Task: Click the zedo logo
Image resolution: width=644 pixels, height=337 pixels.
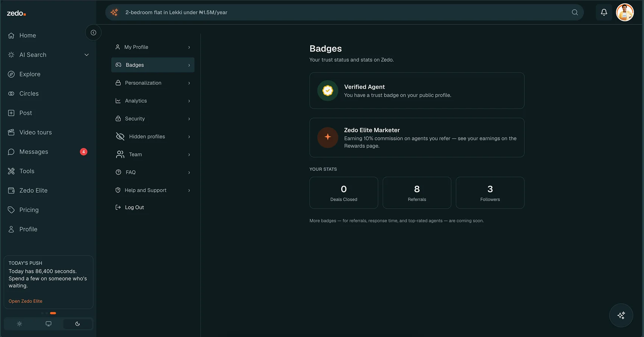Action: point(16,13)
